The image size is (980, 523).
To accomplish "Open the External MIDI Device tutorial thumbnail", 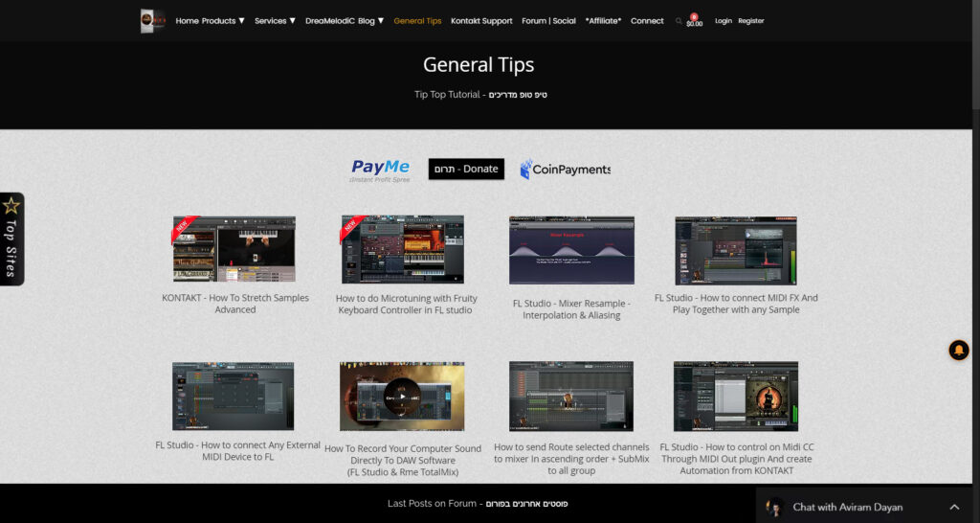I will (234, 396).
